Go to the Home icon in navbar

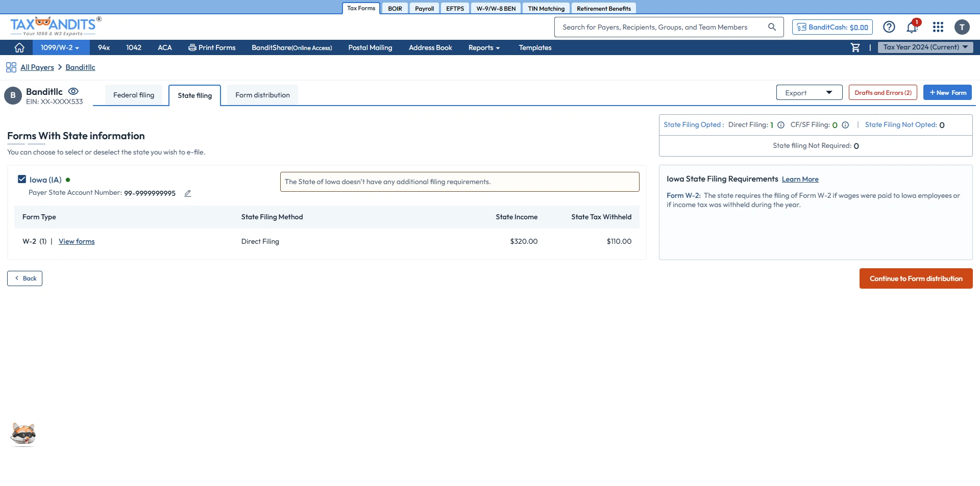[x=19, y=47]
